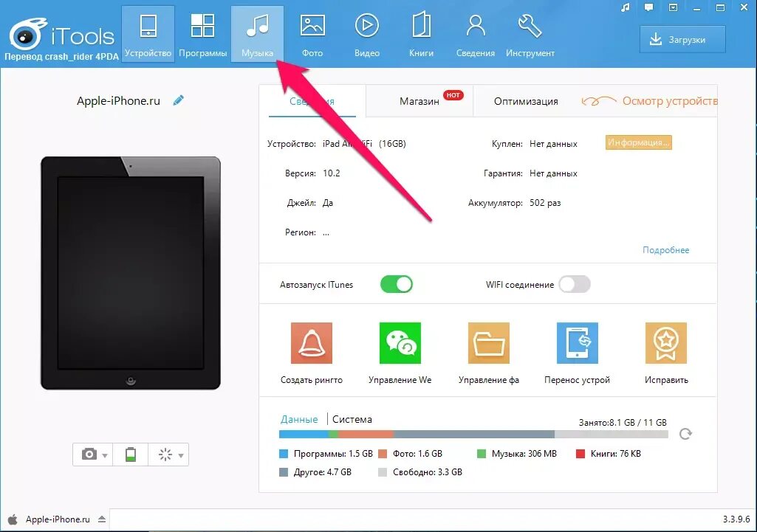Click the battery cycle value '502 раз'

pos(545,203)
